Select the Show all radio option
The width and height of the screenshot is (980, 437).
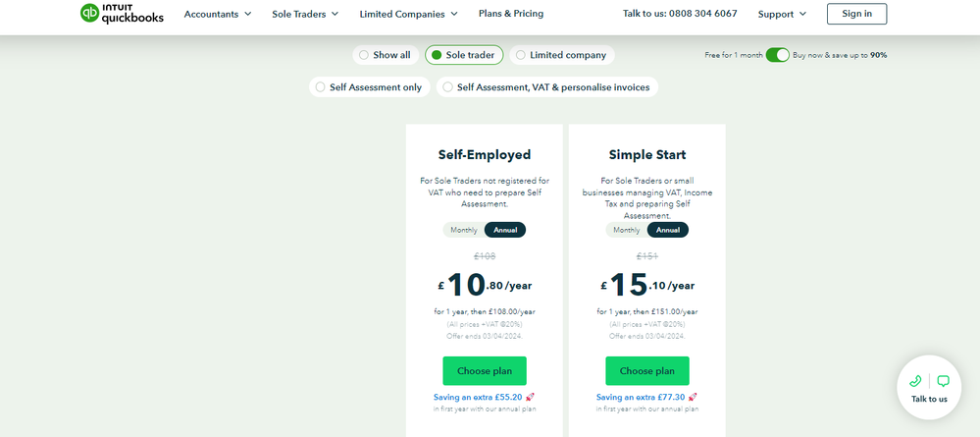click(x=385, y=55)
